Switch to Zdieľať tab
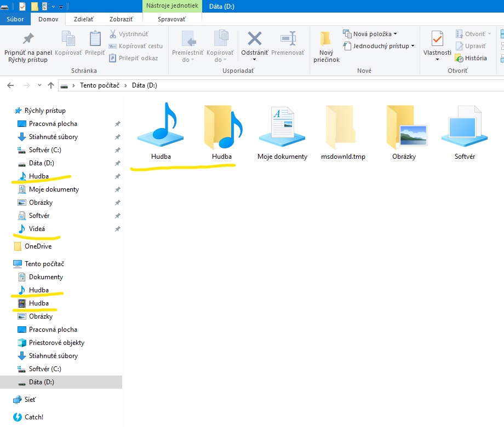 pos(84,19)
